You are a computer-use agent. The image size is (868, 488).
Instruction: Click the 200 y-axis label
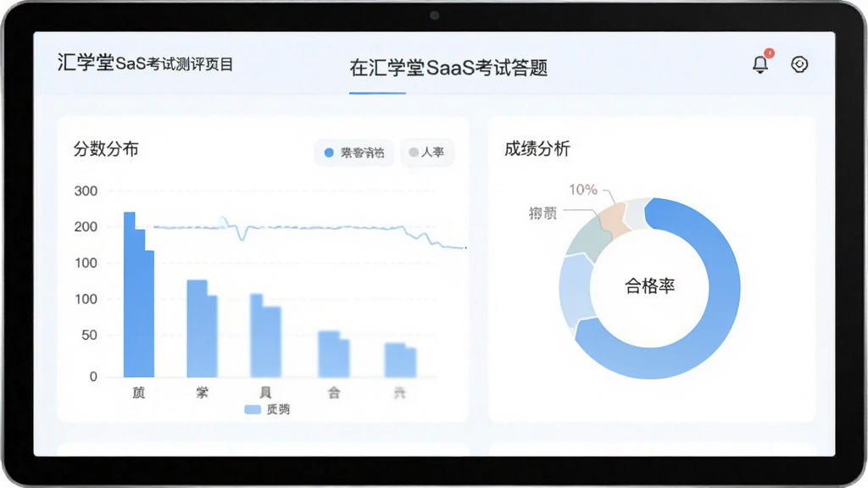(x=86, y=227)
